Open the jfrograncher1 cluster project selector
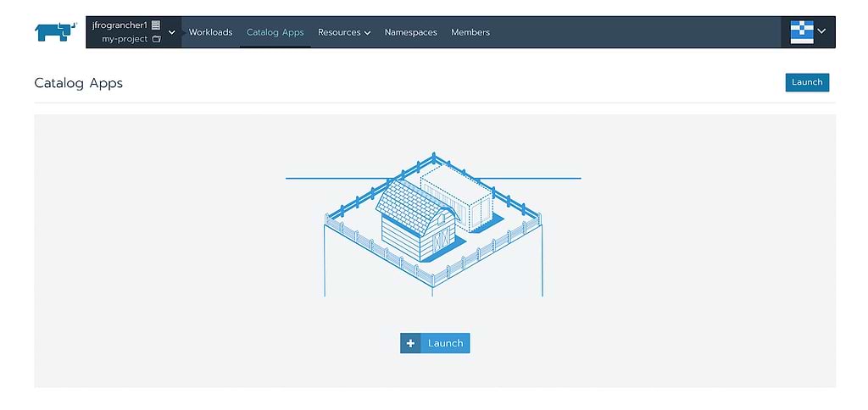868x410 pixels. (133, 32)
